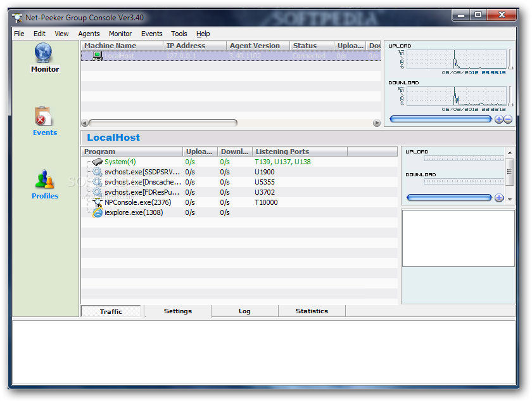Open the Monitor menu
The width and height of the screenshot is (532, 402).
tap(120, 34)
